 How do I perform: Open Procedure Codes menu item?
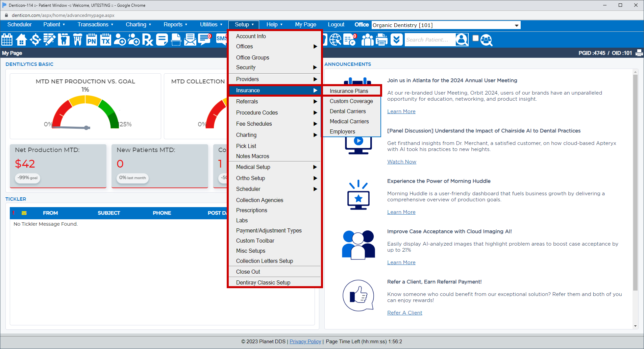[x=275, y=113]
